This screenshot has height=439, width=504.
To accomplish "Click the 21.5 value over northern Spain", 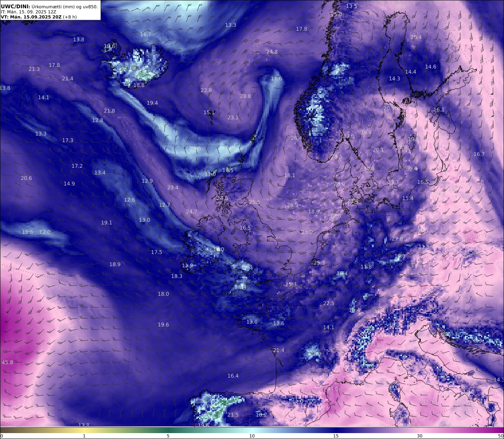I will point(233,415).
